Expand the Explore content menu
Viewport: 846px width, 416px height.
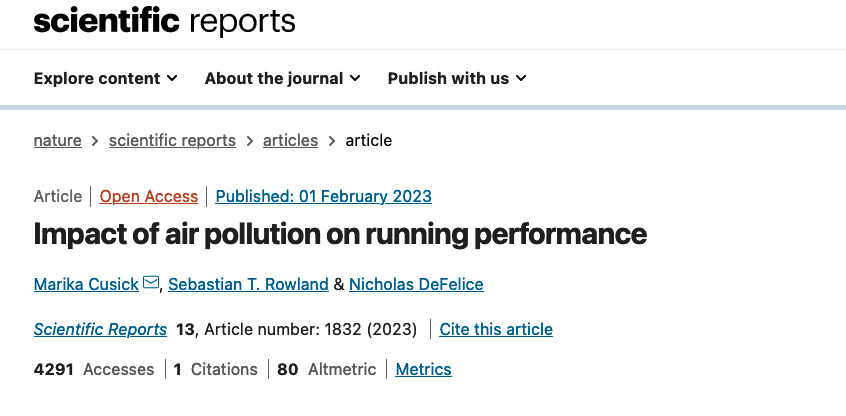[x=105, y=78]
